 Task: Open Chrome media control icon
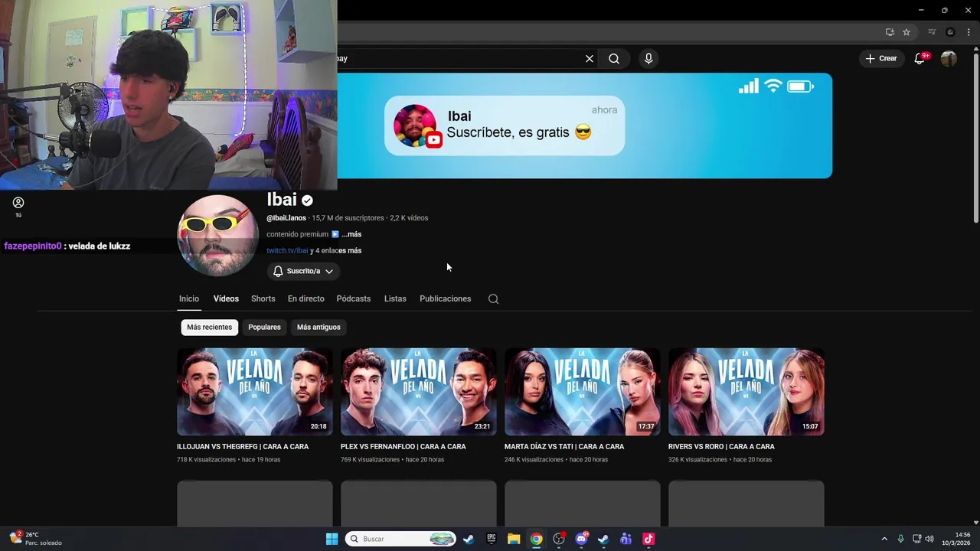(x=932, y=32)
